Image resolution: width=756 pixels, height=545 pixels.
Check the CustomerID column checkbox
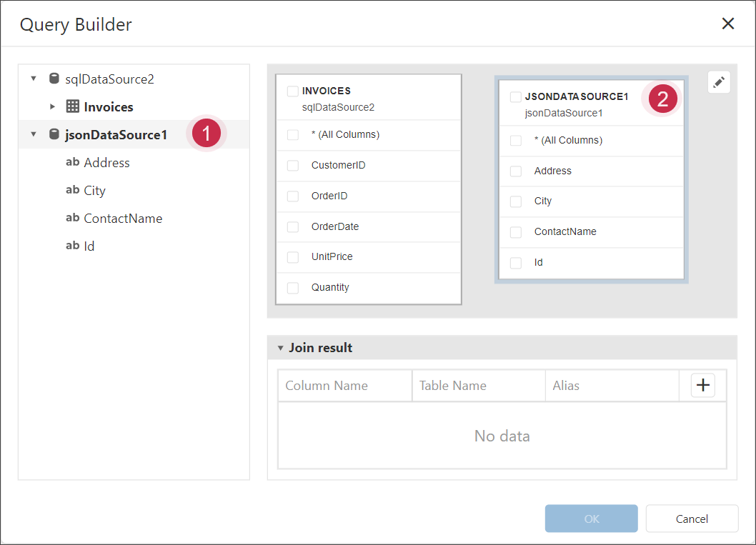(x=293, y=166)
